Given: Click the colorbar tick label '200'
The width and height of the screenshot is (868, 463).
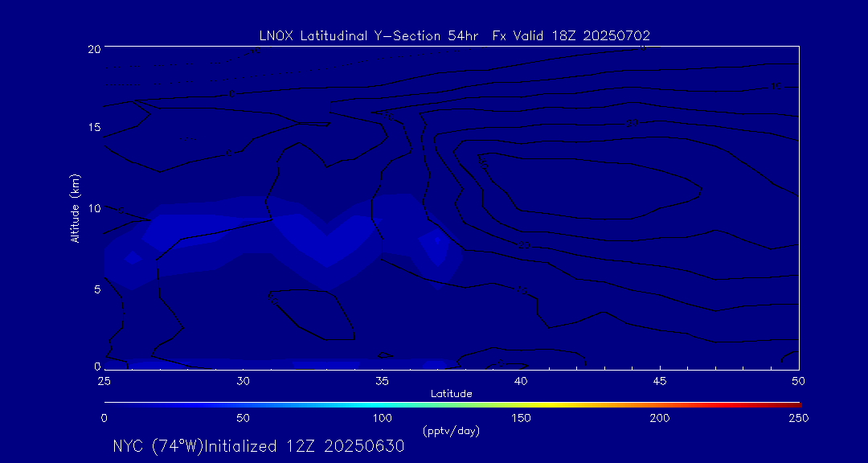Looking at the screenshot, I should (660, 418).
